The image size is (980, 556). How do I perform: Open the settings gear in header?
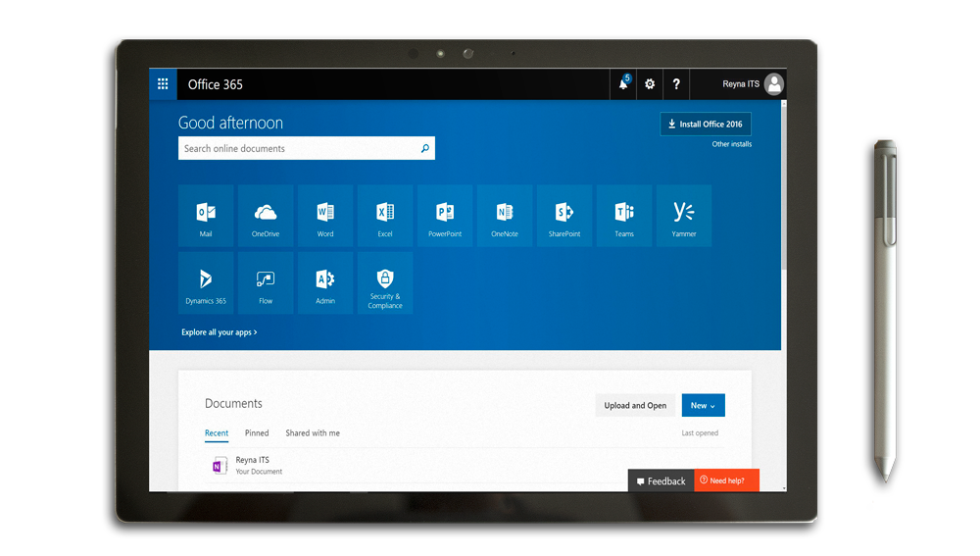[650, 83]
